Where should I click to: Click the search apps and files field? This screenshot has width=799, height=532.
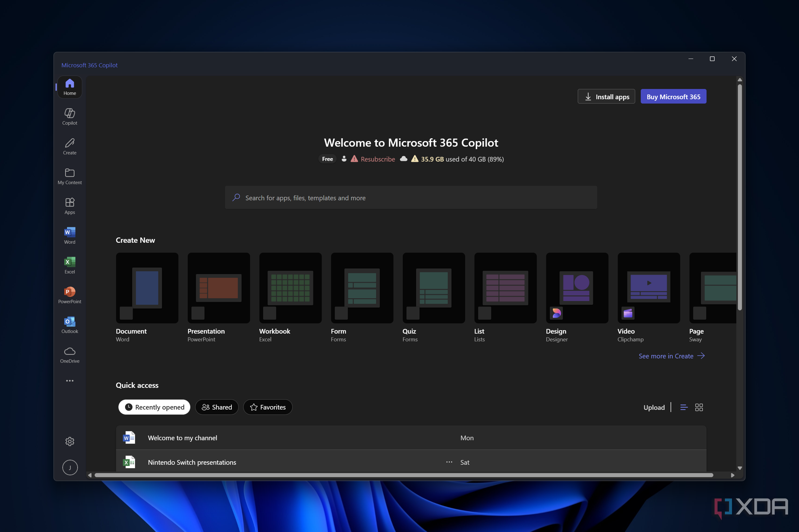tap(411, 197)
